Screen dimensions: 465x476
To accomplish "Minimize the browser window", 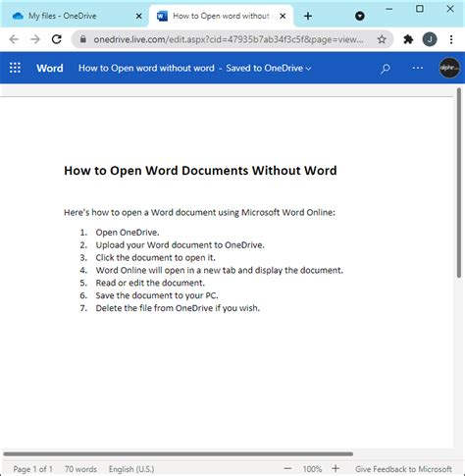I will tap(388, 9).
